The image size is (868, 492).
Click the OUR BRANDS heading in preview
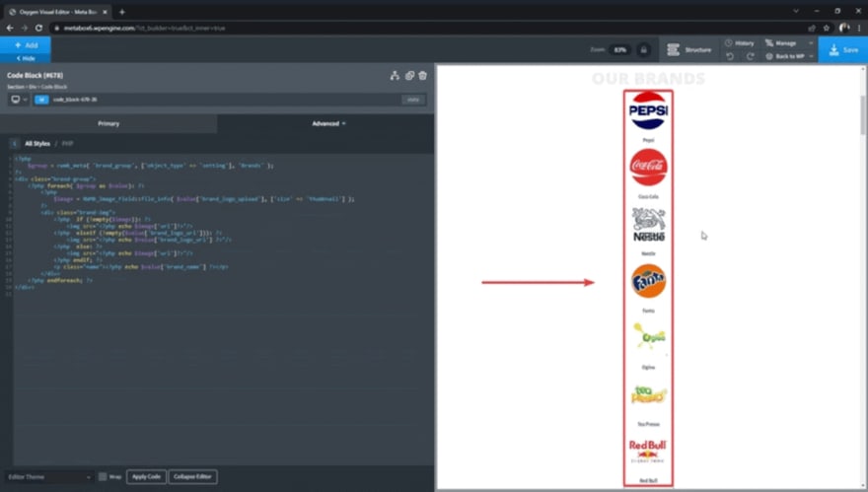click(x=648, y=79)
